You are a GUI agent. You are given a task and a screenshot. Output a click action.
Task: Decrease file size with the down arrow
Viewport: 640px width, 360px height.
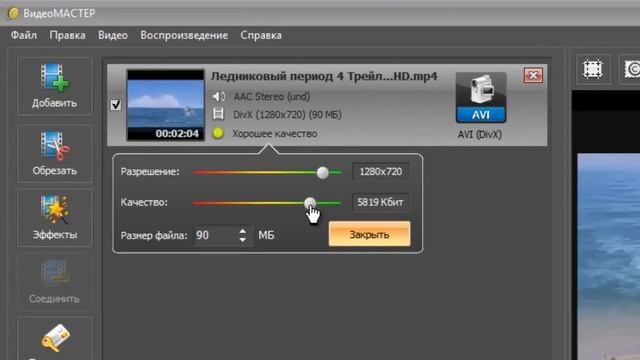(242, 240)
